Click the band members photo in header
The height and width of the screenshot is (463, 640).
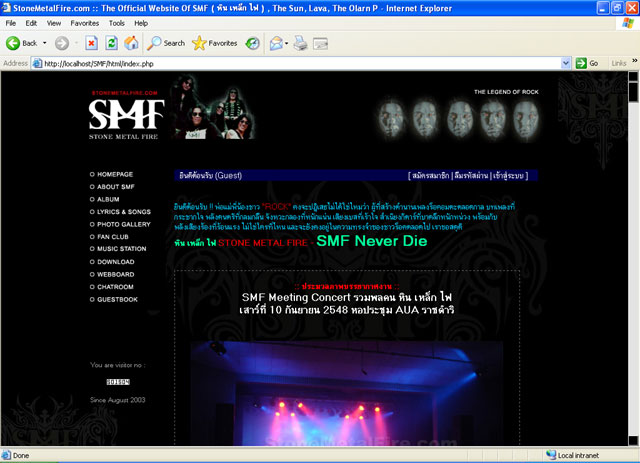[212, 107]
